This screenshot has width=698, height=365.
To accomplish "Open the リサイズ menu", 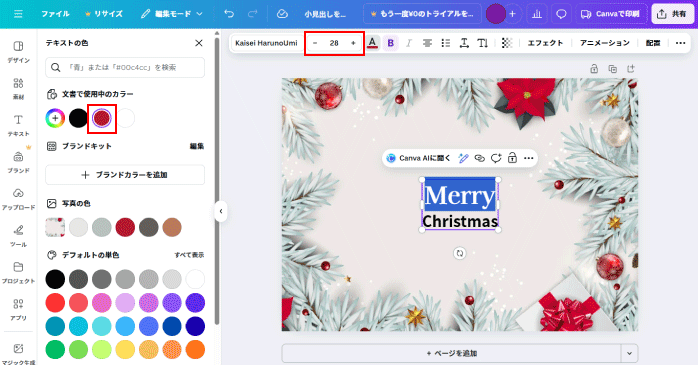I will click(x=104, y=14).
